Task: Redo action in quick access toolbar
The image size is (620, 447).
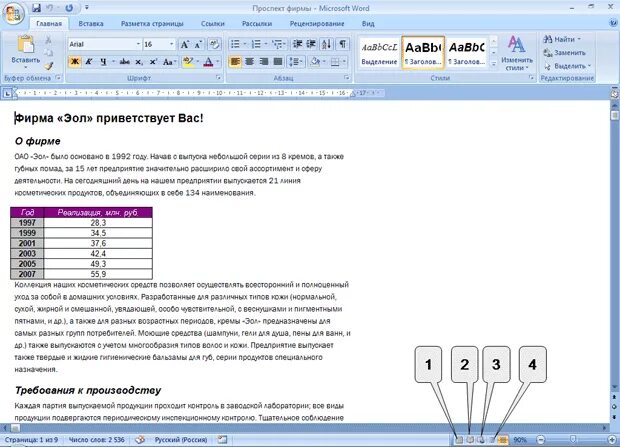Action: coord(69,8)
